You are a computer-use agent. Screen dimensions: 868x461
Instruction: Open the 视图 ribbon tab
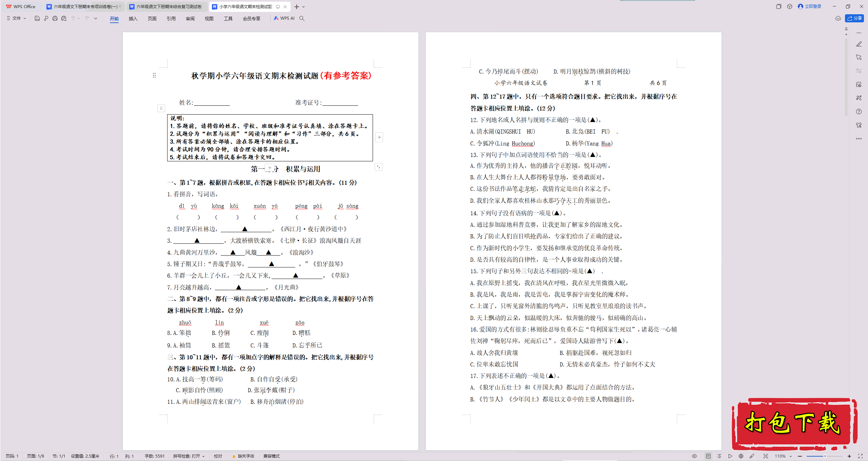209,19
